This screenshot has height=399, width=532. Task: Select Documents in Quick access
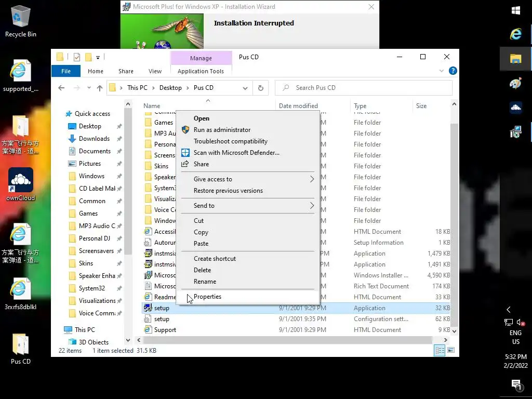(95, 151)
